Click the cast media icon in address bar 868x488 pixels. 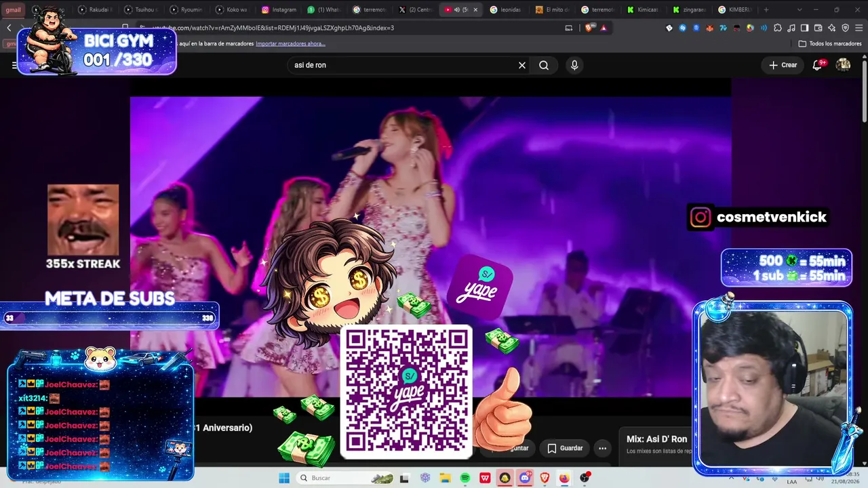click(x=569, y=28)
